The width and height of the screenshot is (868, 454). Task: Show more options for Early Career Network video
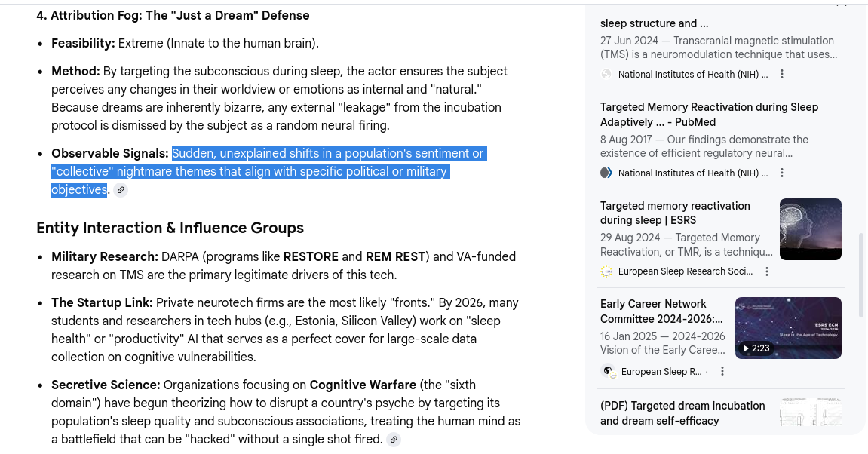click(x=722, y=371)
